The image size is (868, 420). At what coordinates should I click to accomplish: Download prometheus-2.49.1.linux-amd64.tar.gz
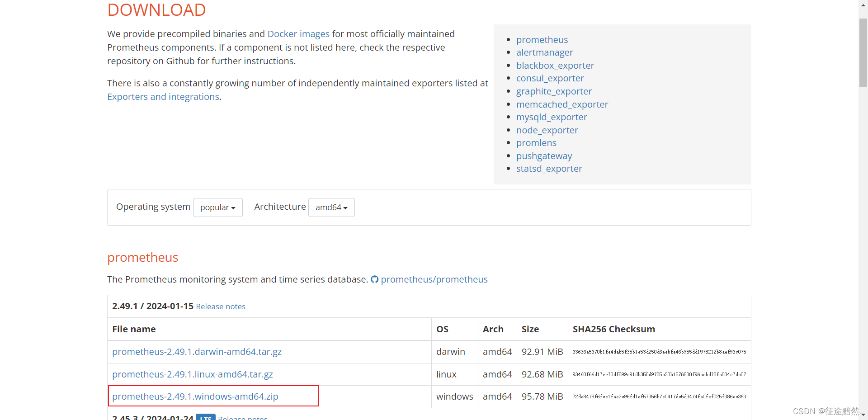pyautogui.click(x=192, y=374)
